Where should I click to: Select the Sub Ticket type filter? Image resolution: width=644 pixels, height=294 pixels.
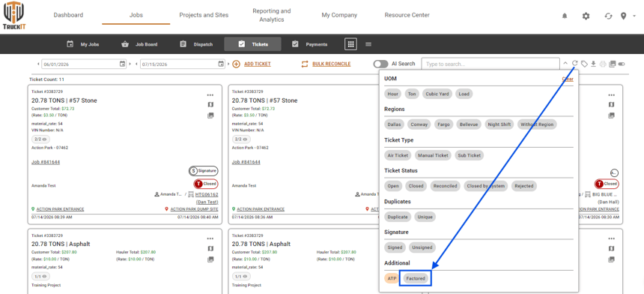(x=469, y=155)
